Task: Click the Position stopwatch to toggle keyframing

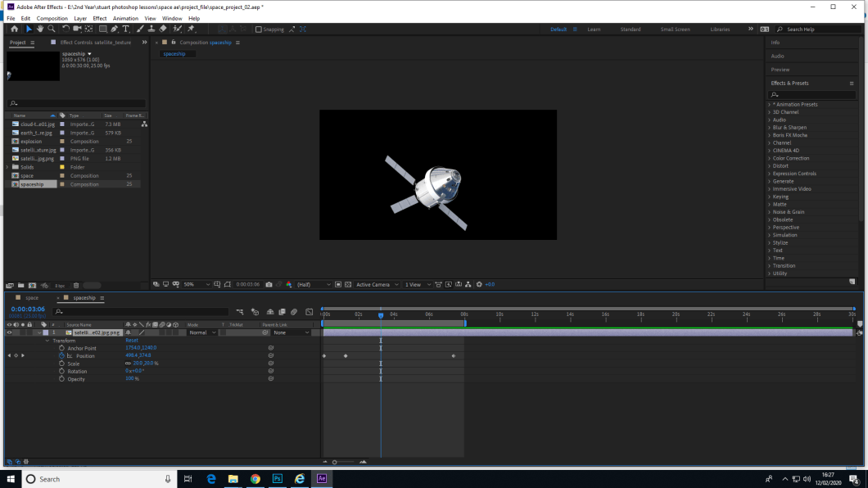Action: coord(60,355)
